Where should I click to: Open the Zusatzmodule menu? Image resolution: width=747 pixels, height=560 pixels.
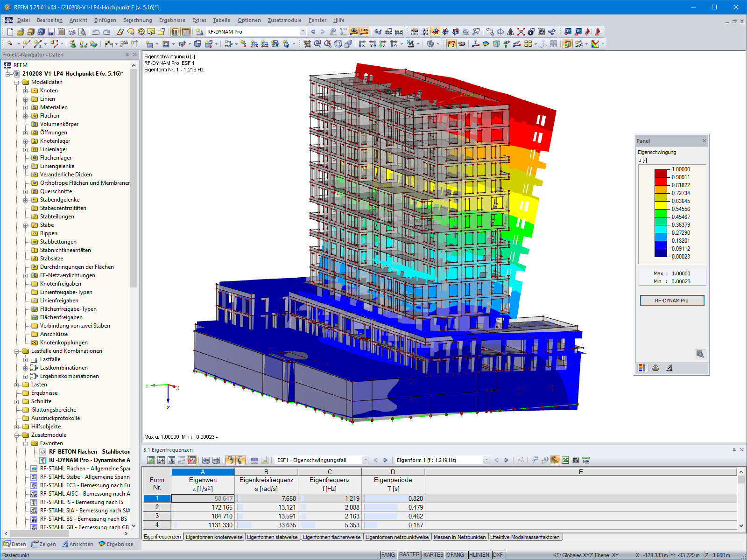coord(284,20)
